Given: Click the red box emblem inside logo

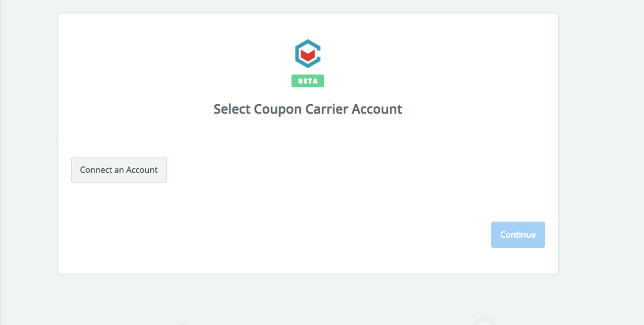Looking at the screenshot, I should (x=308, y=55).
